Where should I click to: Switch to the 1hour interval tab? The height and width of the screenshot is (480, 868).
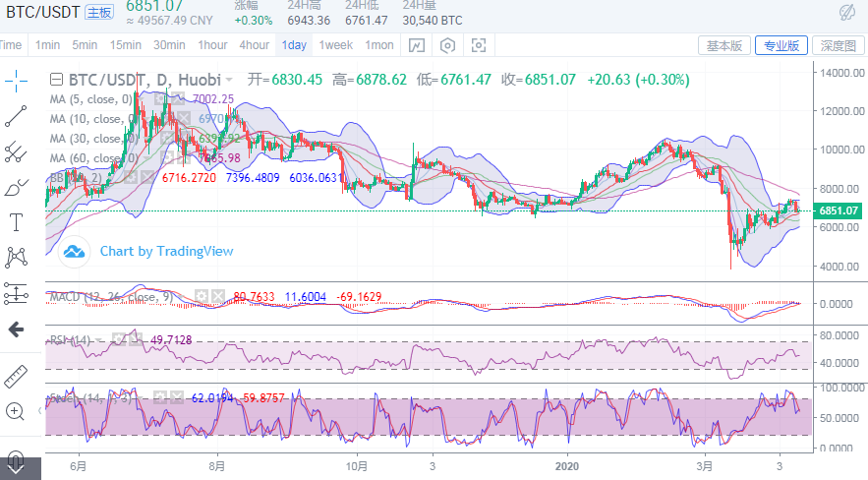click(213, 45)
